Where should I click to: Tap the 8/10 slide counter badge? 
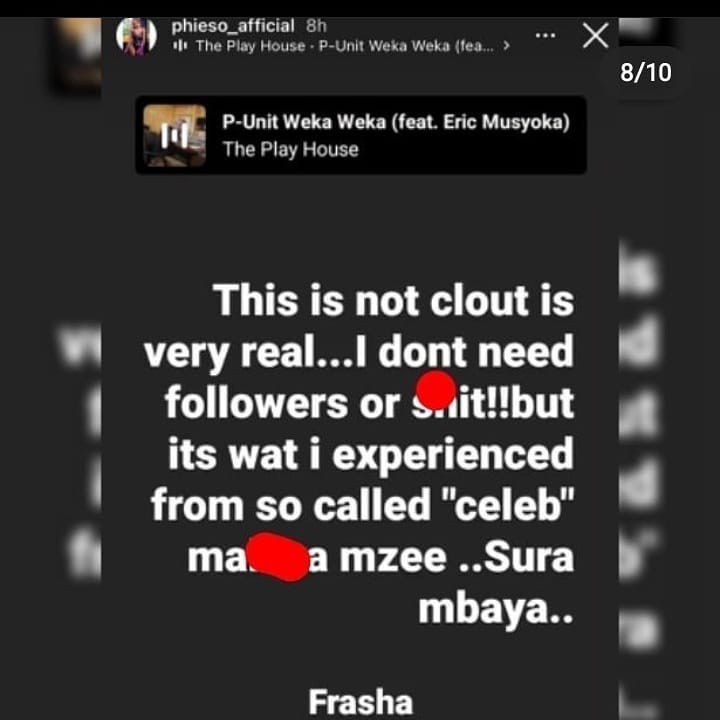pyautogui.click(x=645, y=73)
